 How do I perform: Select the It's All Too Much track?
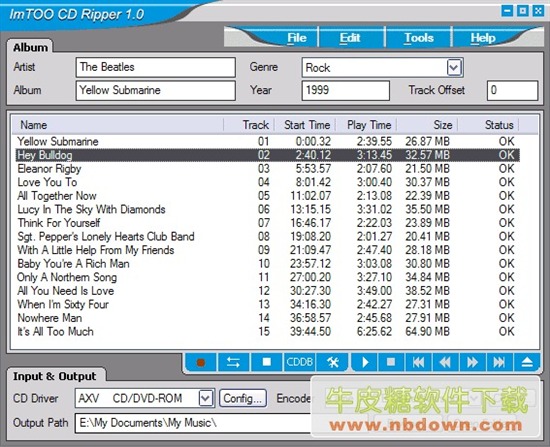tap(268, 332)
